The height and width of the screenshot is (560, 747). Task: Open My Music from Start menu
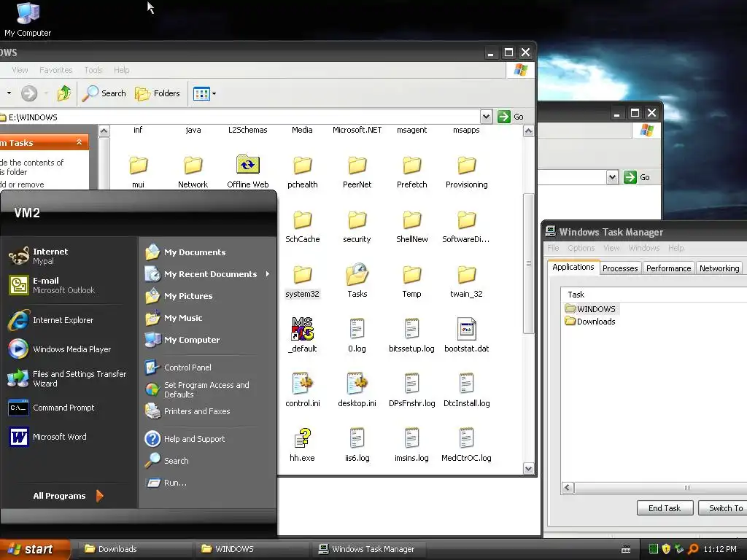(174, 318)
